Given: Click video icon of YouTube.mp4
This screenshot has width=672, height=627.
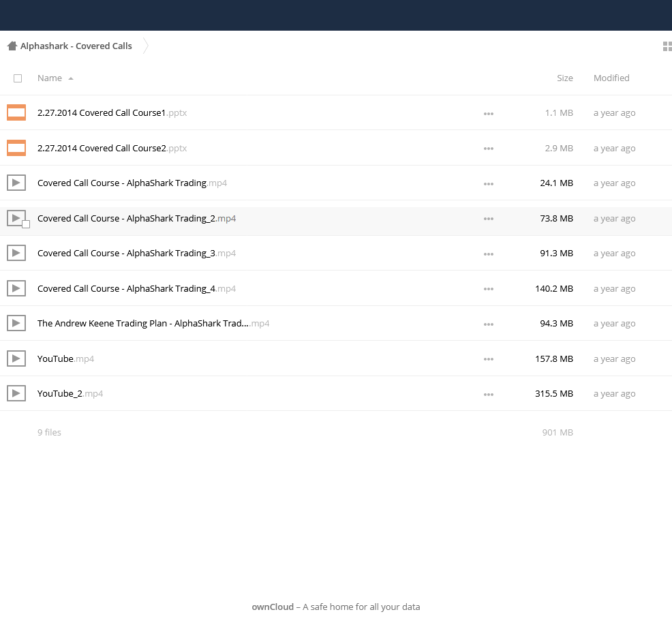Looking at the screenshot, I should [x=16, y=358].
